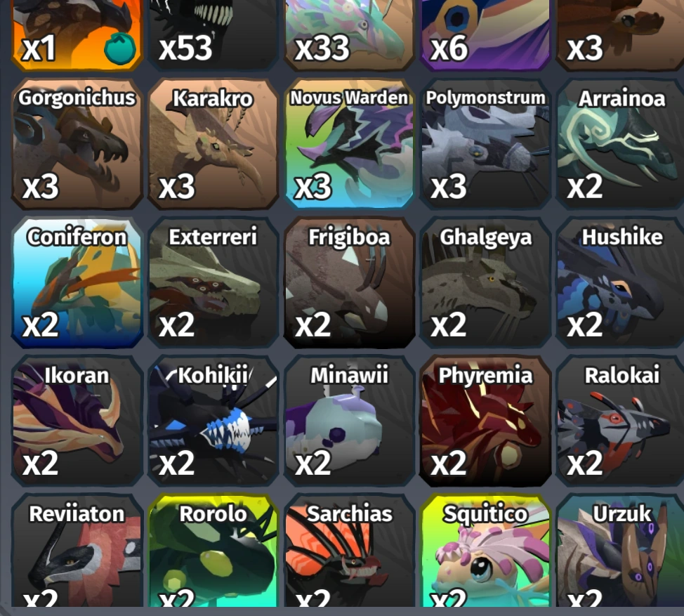The width and height of the screenshot is (684, 616).
Task: Pick the Arrainoa creature card
Action: (x=620, y=144)
